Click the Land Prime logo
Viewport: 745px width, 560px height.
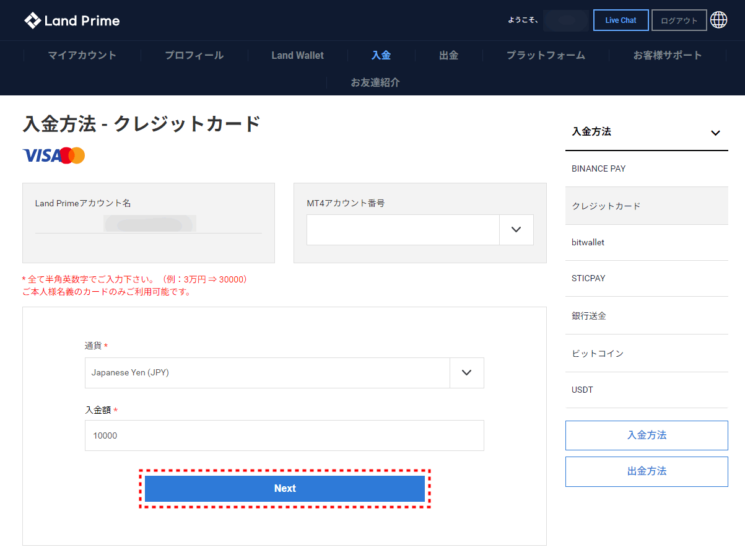72,20
